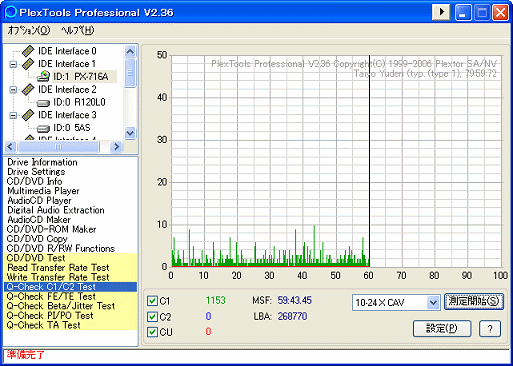Image resolution: width=513 pixels, height=366 pixels.
Task: Click the IDE Interface 0 connector icon
Action: pos(28,51)
